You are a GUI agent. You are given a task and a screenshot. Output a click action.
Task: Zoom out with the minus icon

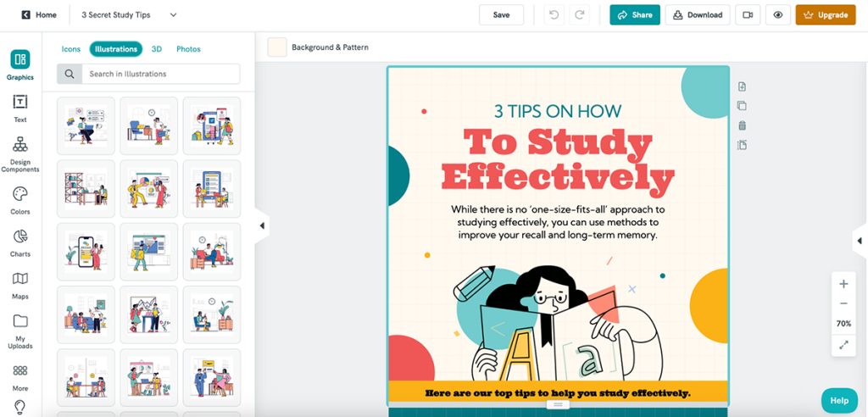point(843,303)
